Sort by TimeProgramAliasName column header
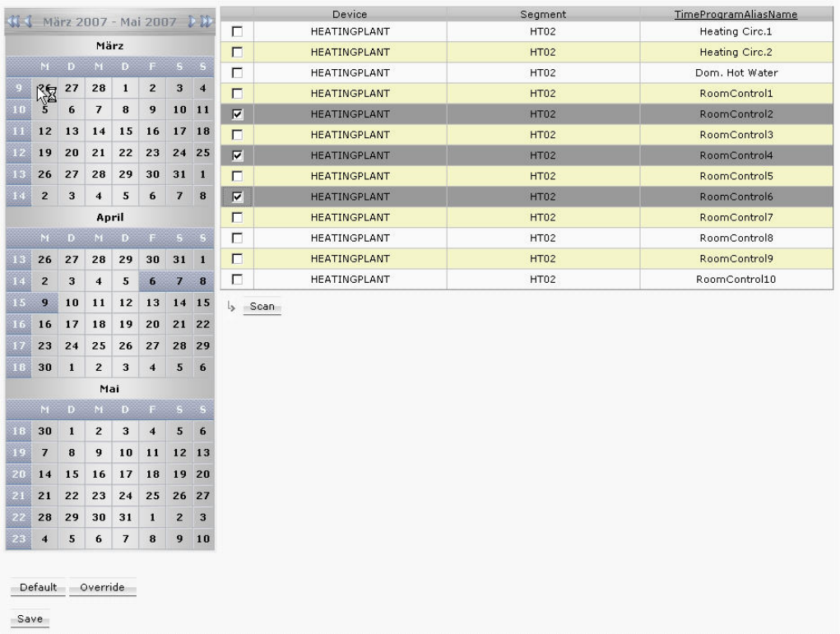 736,15
